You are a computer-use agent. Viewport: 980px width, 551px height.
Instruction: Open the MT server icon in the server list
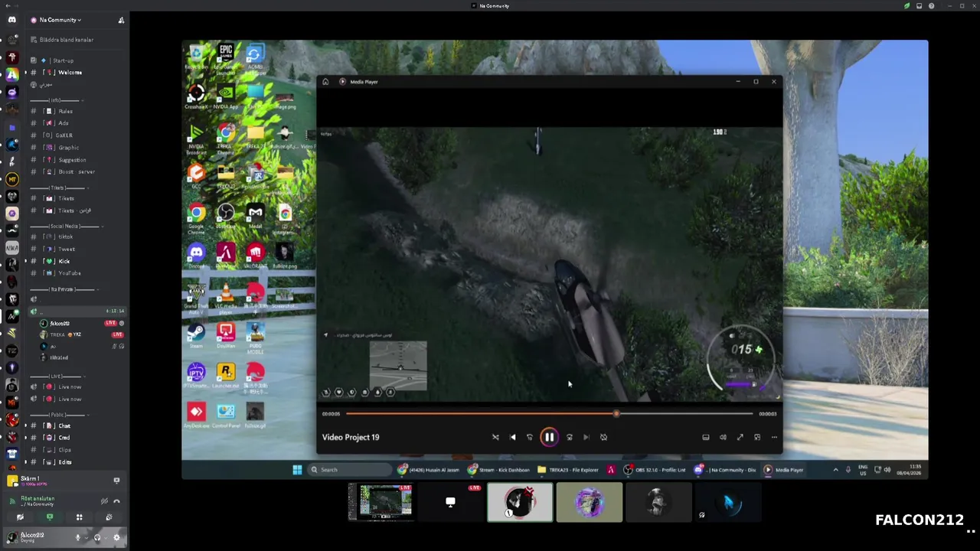12,178
